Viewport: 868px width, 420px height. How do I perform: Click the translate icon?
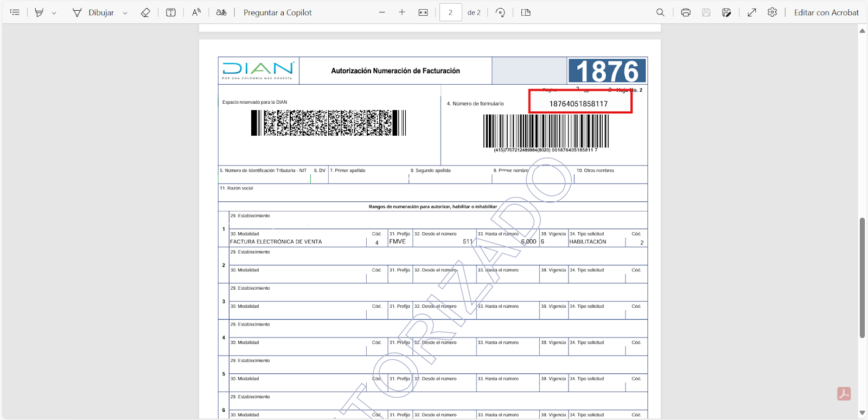(221, 12)
